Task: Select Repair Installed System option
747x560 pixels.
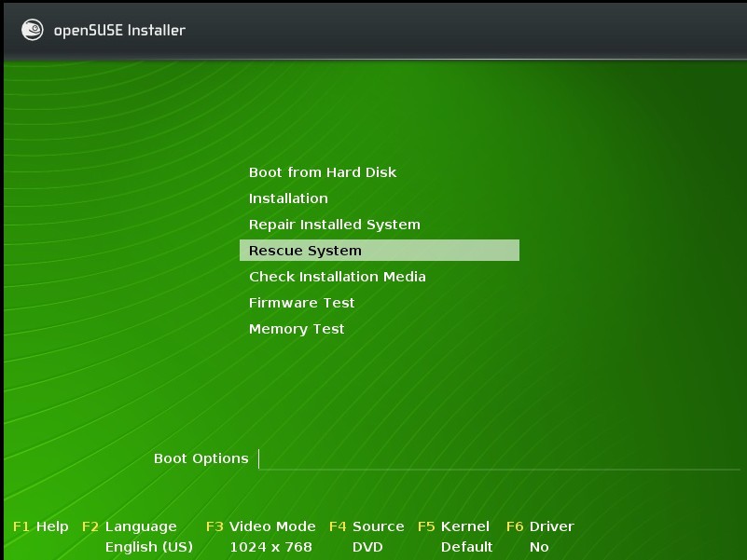Action: [334, 225]
